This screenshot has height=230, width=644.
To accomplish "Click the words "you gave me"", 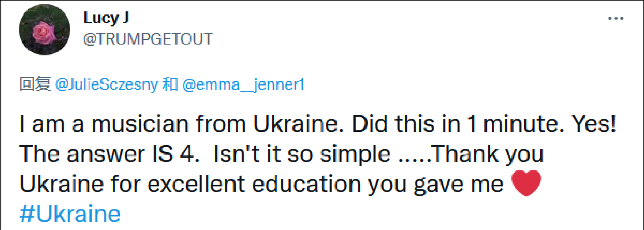I will coord(435,184).
